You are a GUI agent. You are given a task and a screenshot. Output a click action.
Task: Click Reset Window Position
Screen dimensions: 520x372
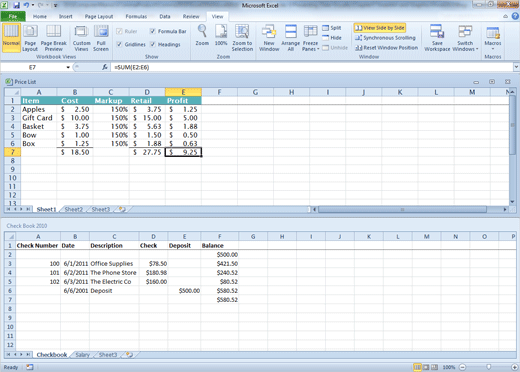point(386,48)
